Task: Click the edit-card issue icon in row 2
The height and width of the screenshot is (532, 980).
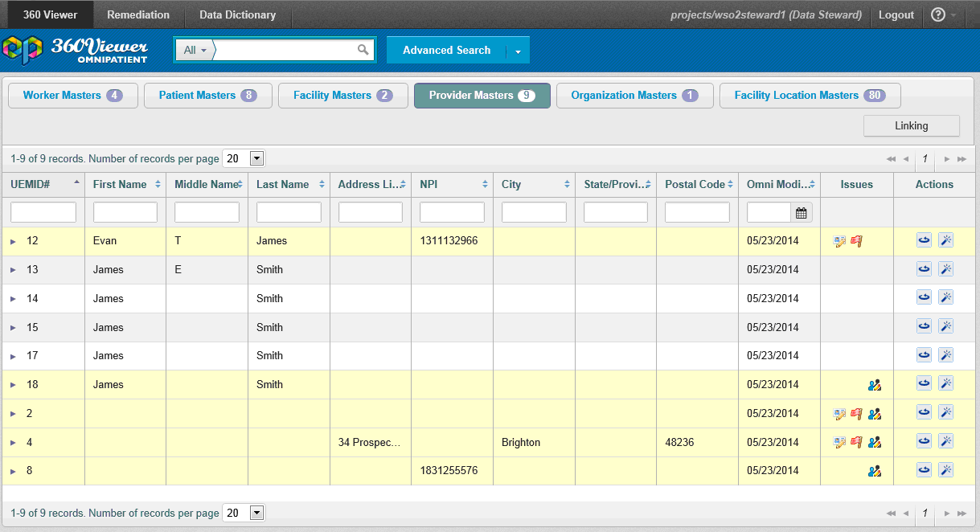Action: 840,414
